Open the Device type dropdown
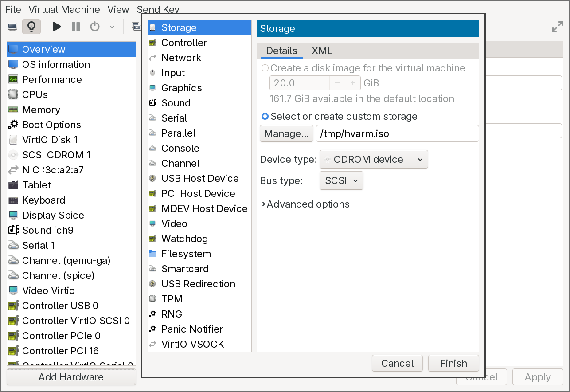Screen dimensions: 570x392 point(373,160)
